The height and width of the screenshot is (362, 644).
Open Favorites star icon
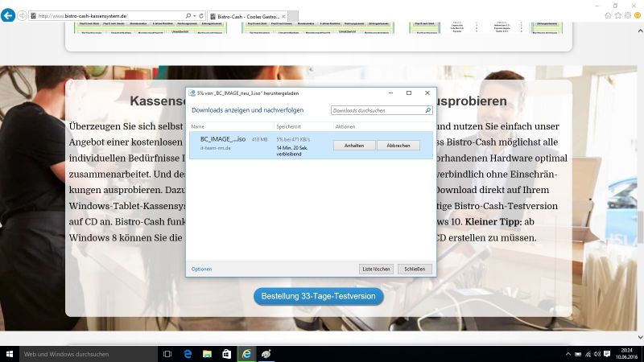[618, 15]
